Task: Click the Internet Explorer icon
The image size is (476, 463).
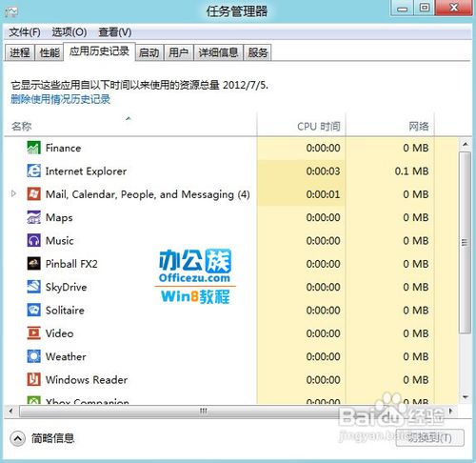Action: click(33, 171)
